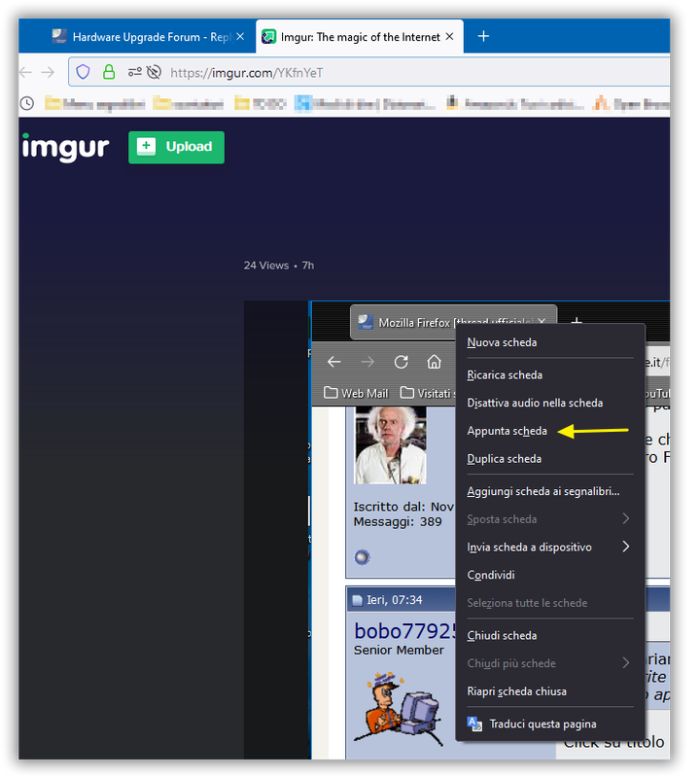Click the plus icon inside the Upload button
The height and width of the screenshot is (778, 700).
[146, 147]
